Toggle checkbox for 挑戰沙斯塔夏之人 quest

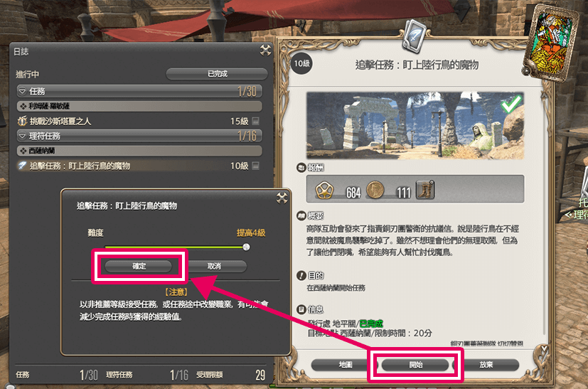click(256, 121)
